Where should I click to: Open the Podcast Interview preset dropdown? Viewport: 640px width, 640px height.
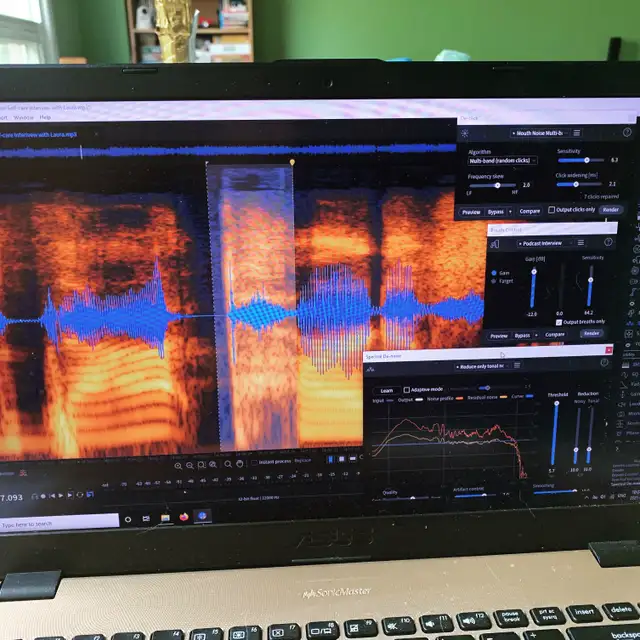tap(544, 243)
